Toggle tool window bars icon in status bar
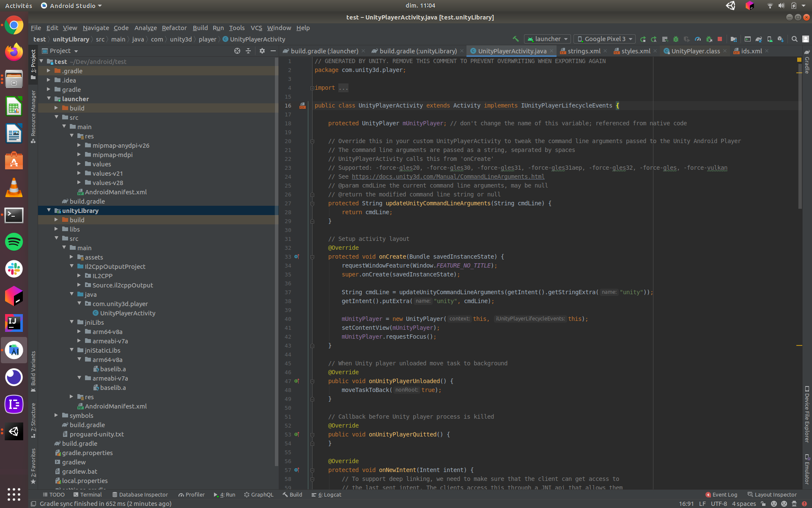Image resolution: width=812 pixels, height=508 pixels. coord(33,504)
